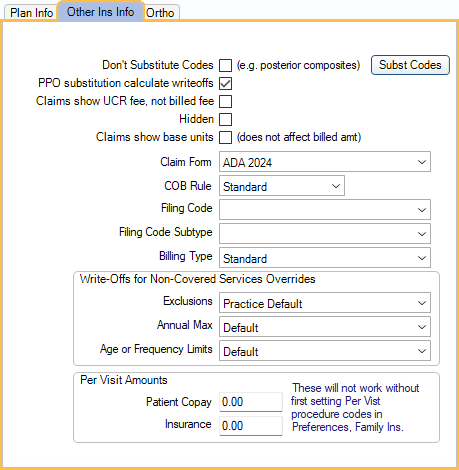This screenshot has height=470, width=459.
Task: Open Exclusions Practice Default dropdown
Action: coord(325,303)
